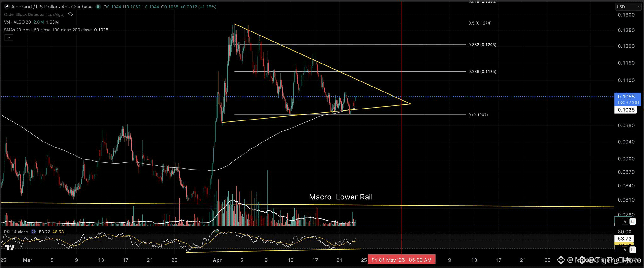Image resolution: width=644 pixels, height=268 pixels.
Task: Click the 0.1150 price scale label
Action: click(x=626, y=63)
